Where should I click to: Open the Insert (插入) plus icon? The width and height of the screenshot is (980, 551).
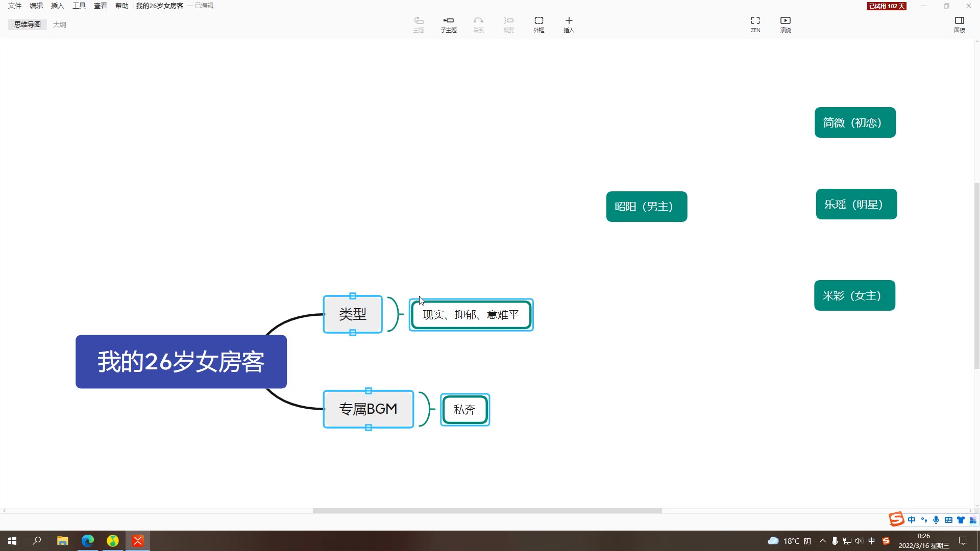(x=569, y=24)
